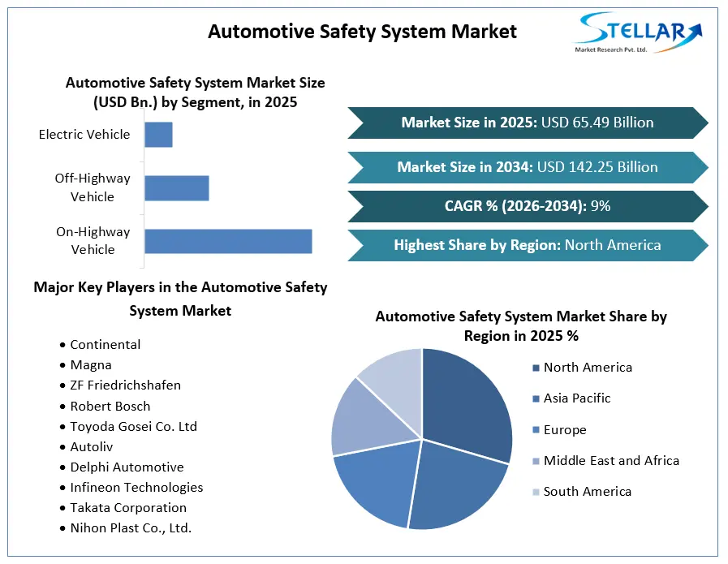Select 'Toyoda Gosei Co. Ltd' entry

(x=133, y=427)
